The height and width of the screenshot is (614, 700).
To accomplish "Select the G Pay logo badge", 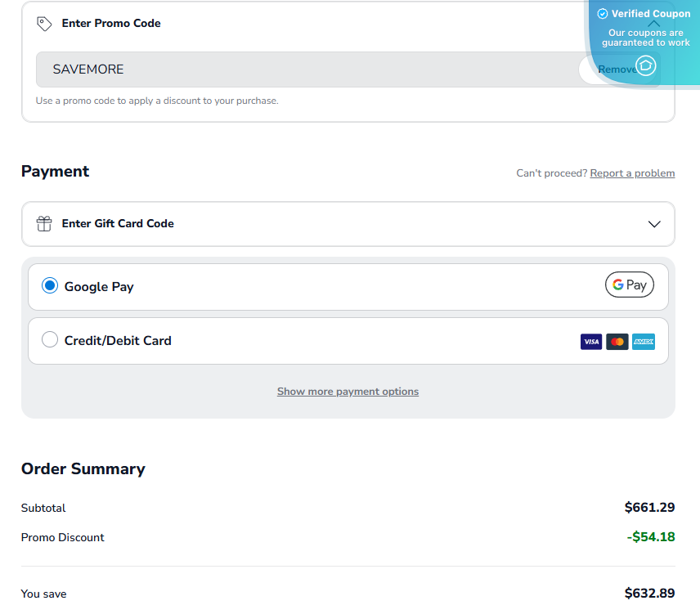I will point(629,285).
